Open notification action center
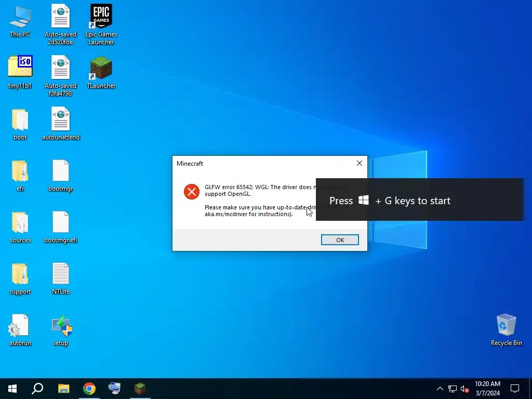The height and width of the screenshot is (399, 532). coord(515,389)
